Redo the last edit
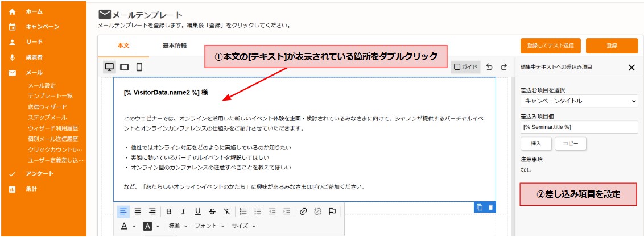The height and width of the screenshot is (237, 644). [x=503, y=67]
